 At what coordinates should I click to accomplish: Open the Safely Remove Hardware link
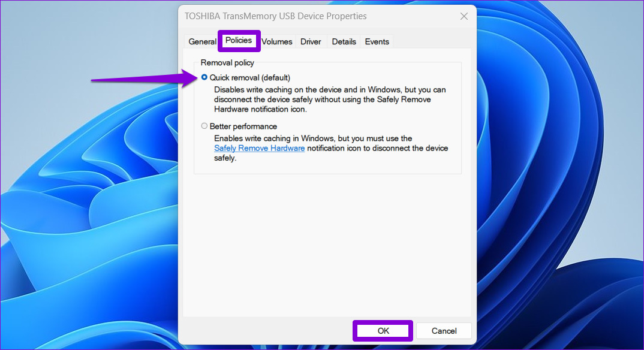coord(259,147)
